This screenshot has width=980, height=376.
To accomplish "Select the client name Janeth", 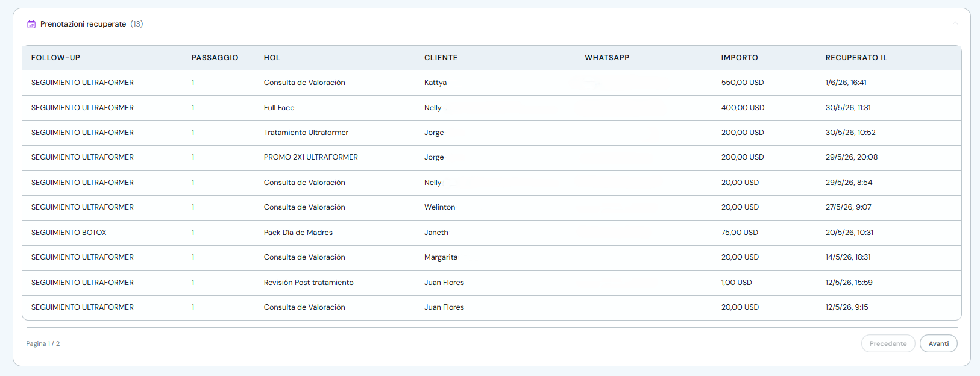I will tap(436, 233).
